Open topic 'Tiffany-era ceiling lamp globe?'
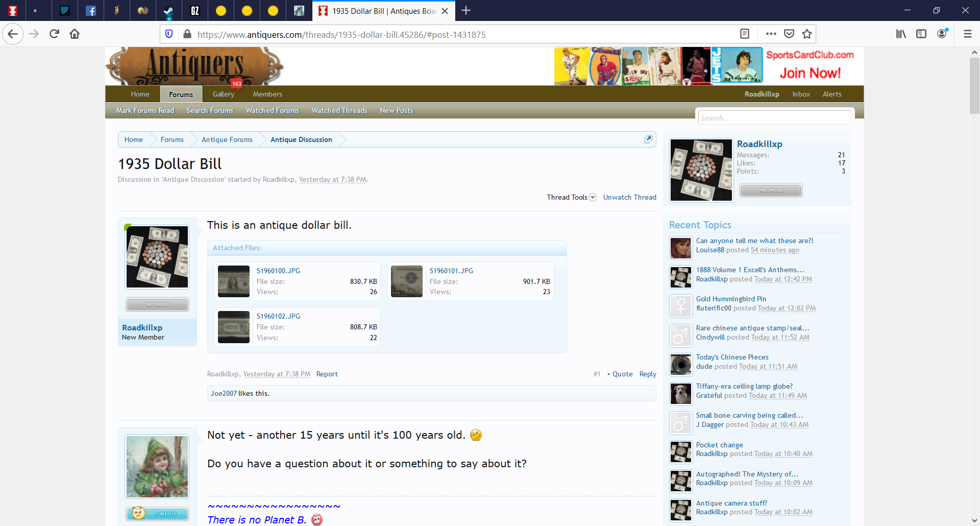 745,387
